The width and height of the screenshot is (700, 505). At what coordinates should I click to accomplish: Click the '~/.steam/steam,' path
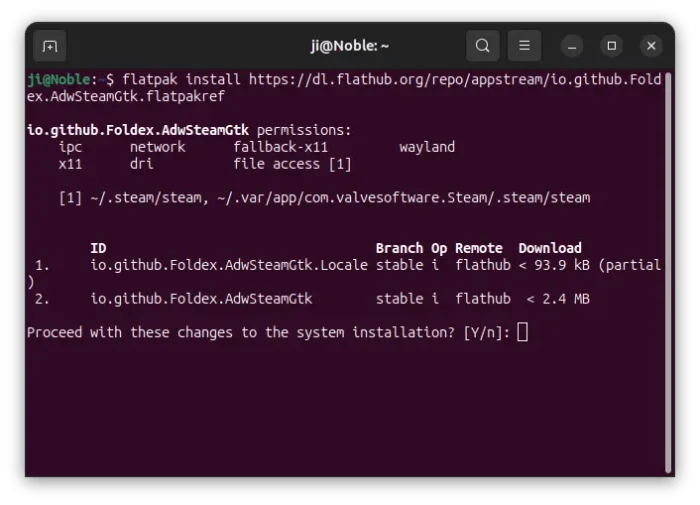(150, 198)
